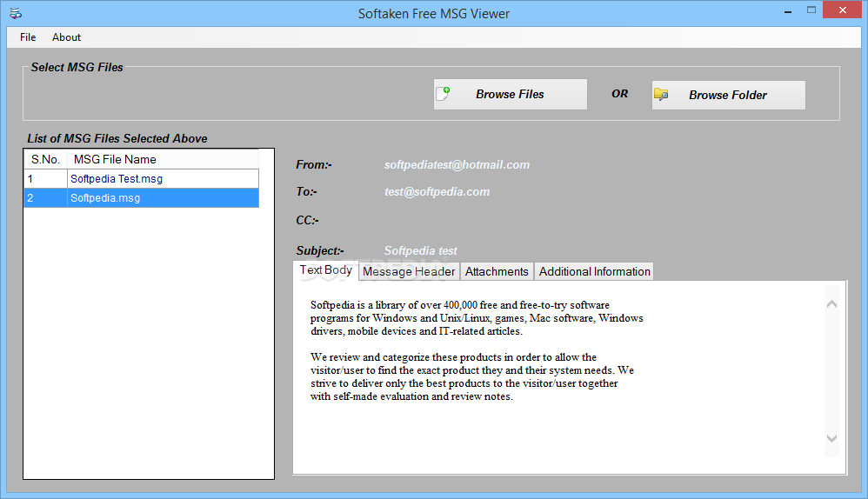Viewport: 868px width, 499px height.
Task: Click the Browse Files button
Action: pyautogui.click(x=511, y=94)
